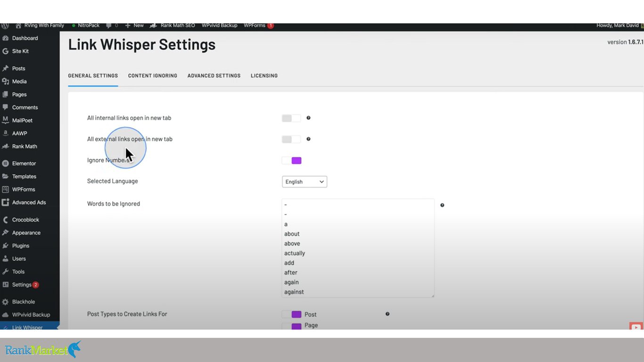
Task: Open the Howdy, Mark David account menu
Action: click(620, 25)
